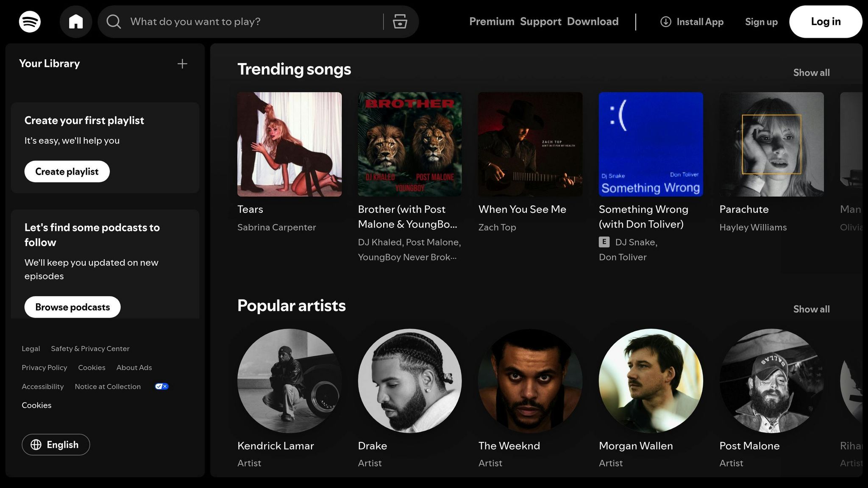Click the search magnifying glass icon
The image size is (868, 488).
pos(113,22)
